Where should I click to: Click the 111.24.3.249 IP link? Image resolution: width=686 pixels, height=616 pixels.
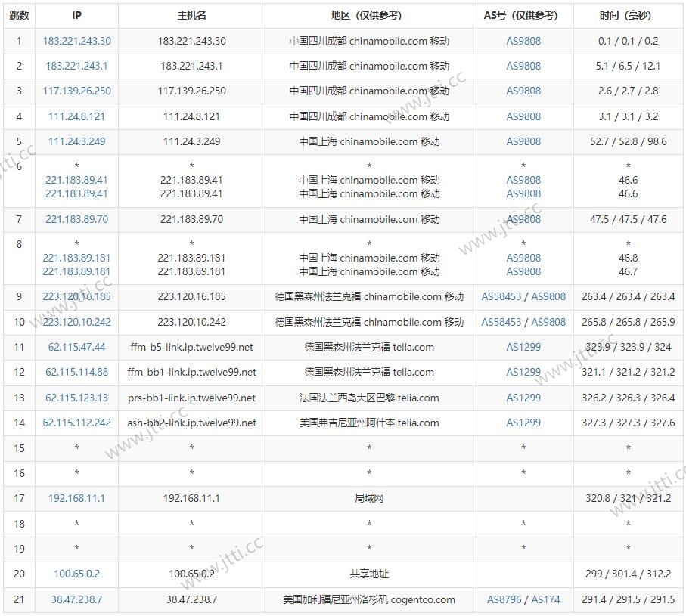point(76,141)
